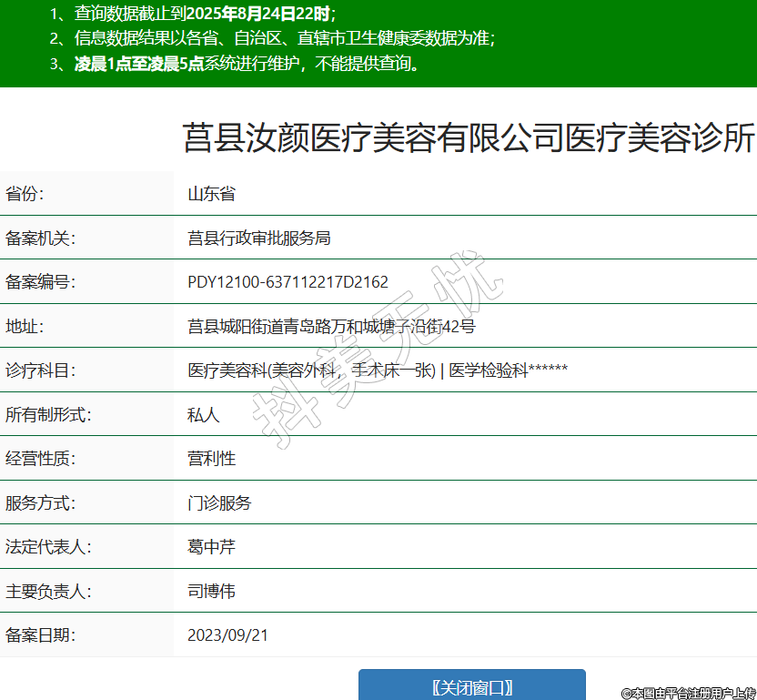Select the province value 山东省
Screen dimensions: 757x700
click(211, 194)
